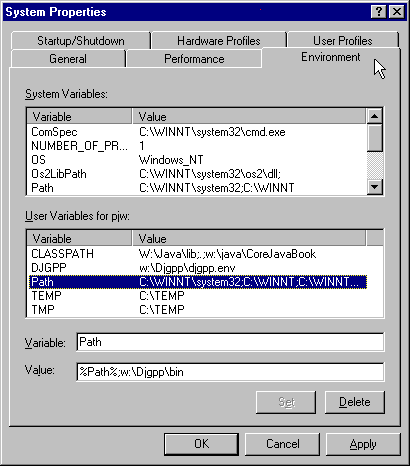Open the User Profiles tab
Screen dimensions: 410x466
(x=343, y=41)
